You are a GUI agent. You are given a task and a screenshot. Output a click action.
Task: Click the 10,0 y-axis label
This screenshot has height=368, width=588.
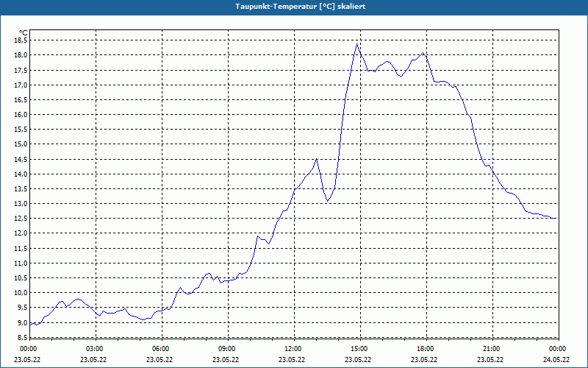click(21, 293)
